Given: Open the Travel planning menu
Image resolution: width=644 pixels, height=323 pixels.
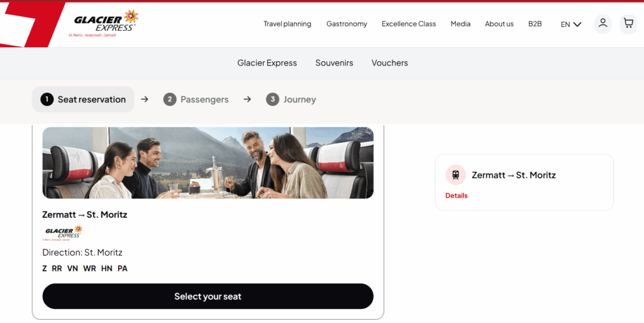Looking at the screenshot, I should coord(287,24).
